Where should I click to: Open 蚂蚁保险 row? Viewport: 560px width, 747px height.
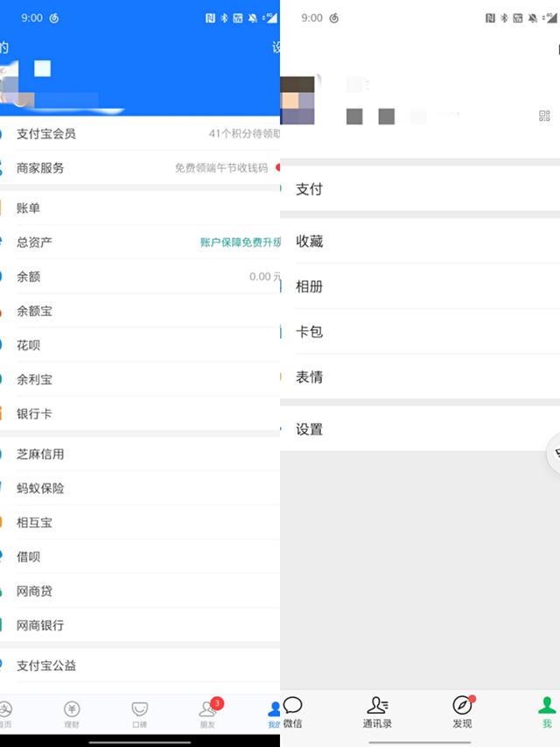[x=140, y=488]
